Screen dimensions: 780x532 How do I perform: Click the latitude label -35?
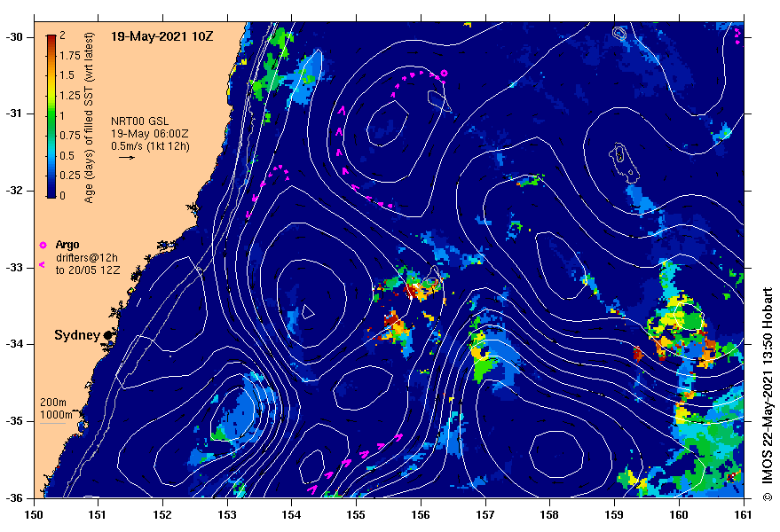[13, 421]
